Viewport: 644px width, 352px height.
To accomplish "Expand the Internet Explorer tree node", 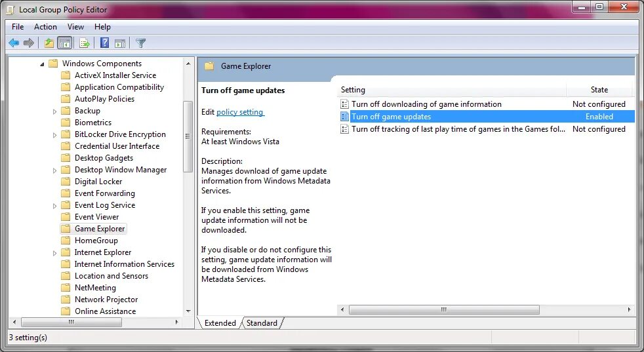I will coord(54,253).
